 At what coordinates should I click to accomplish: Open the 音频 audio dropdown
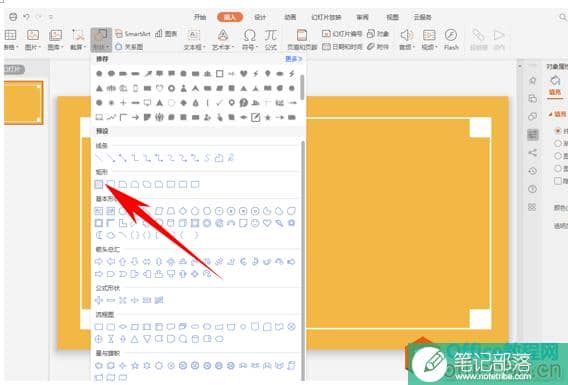click(x=406, y=39)
